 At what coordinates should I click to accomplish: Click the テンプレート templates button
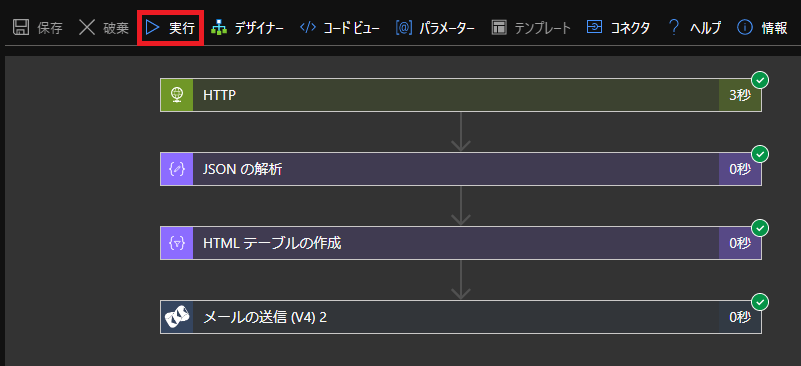click(531, 28)
